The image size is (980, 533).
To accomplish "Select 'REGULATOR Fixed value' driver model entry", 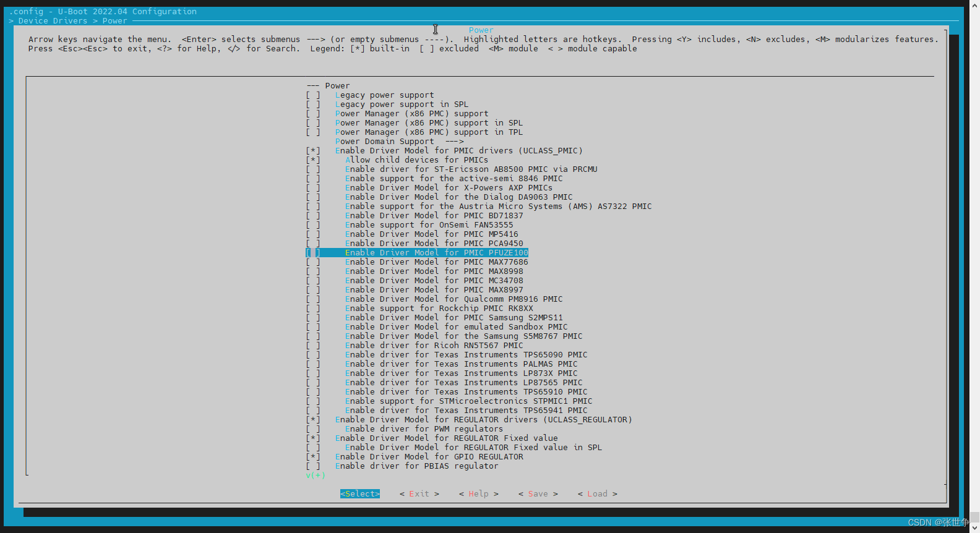I will pyautogui.click(x=446, y=438).
